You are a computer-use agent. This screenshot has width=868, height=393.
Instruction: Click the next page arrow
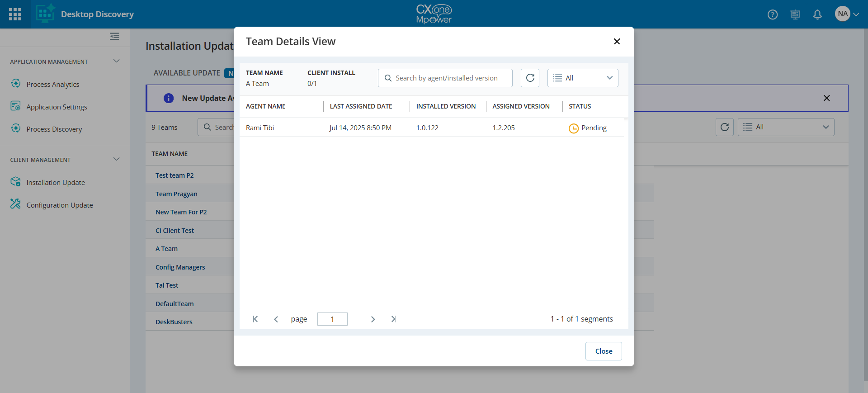[373, 319]
